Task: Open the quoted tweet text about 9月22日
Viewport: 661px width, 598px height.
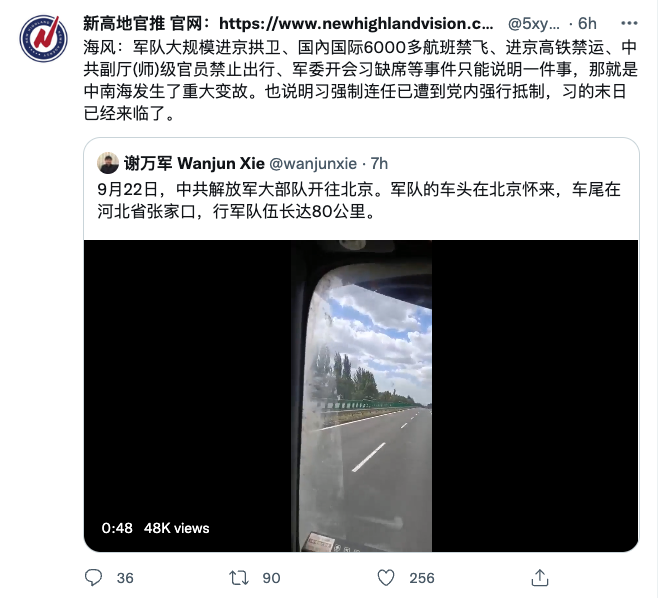Action: point(359,201)
